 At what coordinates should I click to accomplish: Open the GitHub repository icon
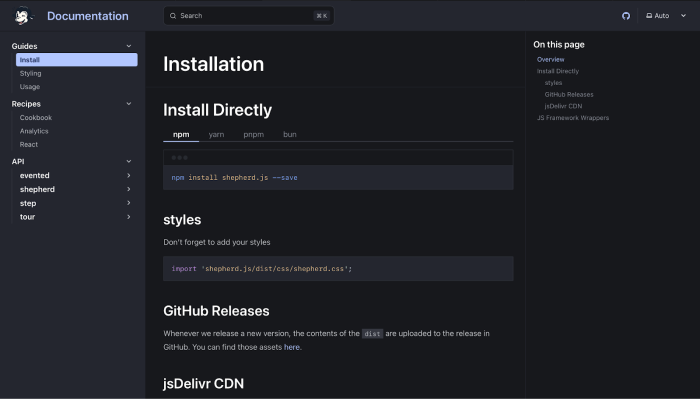626,16
